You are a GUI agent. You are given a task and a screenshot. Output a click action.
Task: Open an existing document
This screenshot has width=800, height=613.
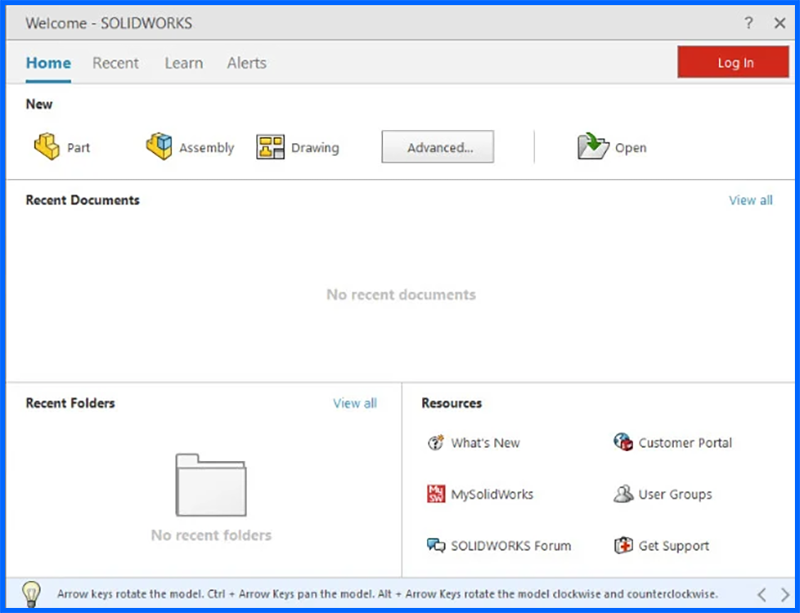(612, 146)
